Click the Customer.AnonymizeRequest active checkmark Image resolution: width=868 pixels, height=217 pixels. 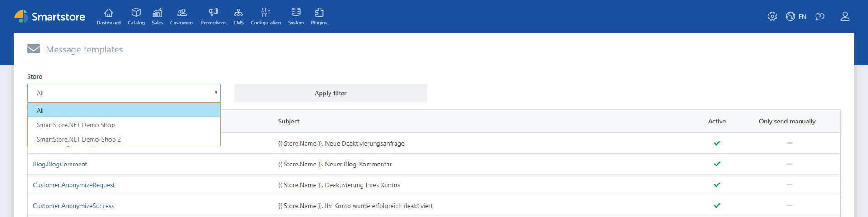coord(717,185)
